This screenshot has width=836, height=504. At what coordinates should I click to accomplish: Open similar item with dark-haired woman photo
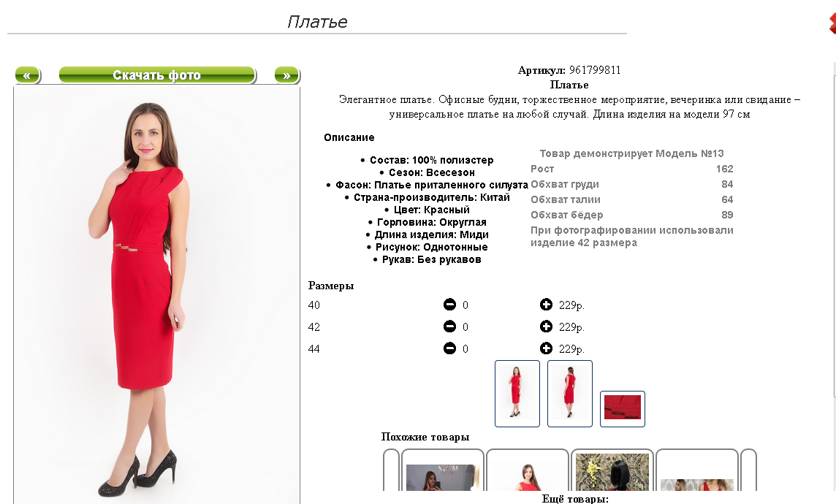point(612,470)
